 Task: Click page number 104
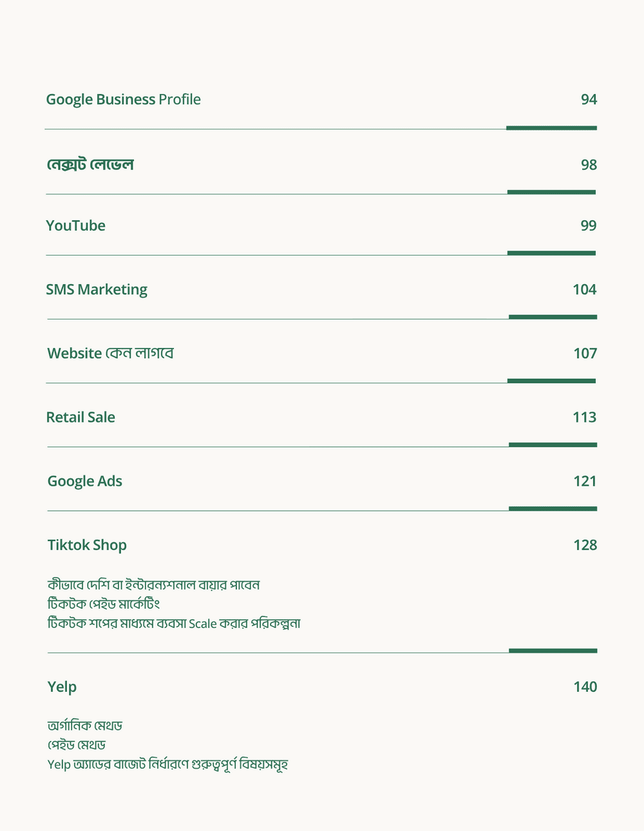tap(584, 290)
